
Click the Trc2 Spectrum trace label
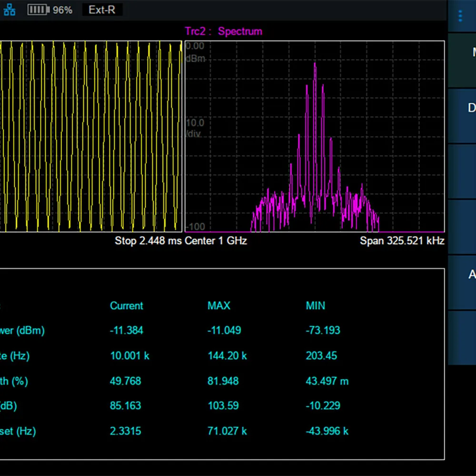[223, 31]
